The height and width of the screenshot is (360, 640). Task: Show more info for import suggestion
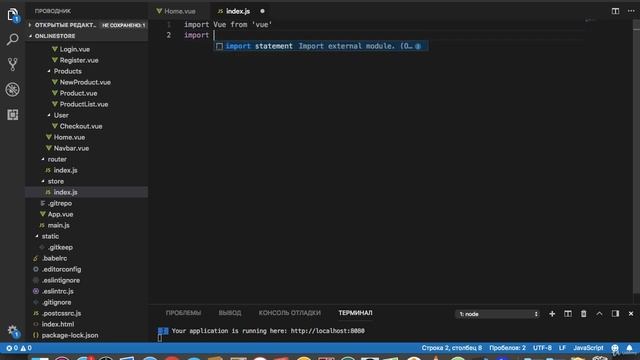click(x=418, y=46)
